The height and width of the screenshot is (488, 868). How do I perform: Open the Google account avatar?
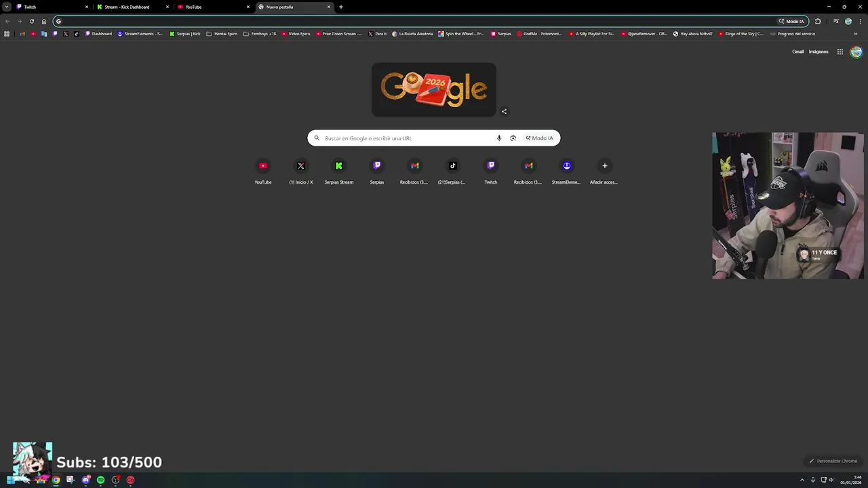point(856,52)
